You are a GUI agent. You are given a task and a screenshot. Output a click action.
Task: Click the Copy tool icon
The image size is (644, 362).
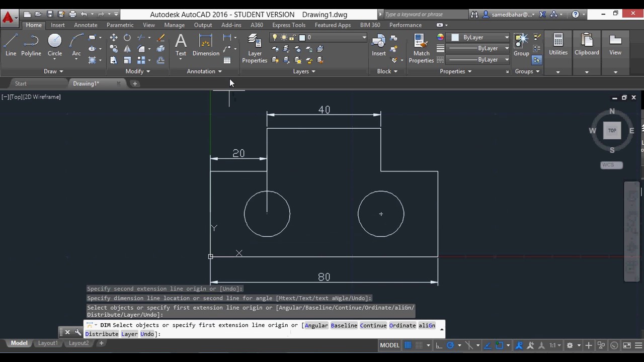point(114,49)
